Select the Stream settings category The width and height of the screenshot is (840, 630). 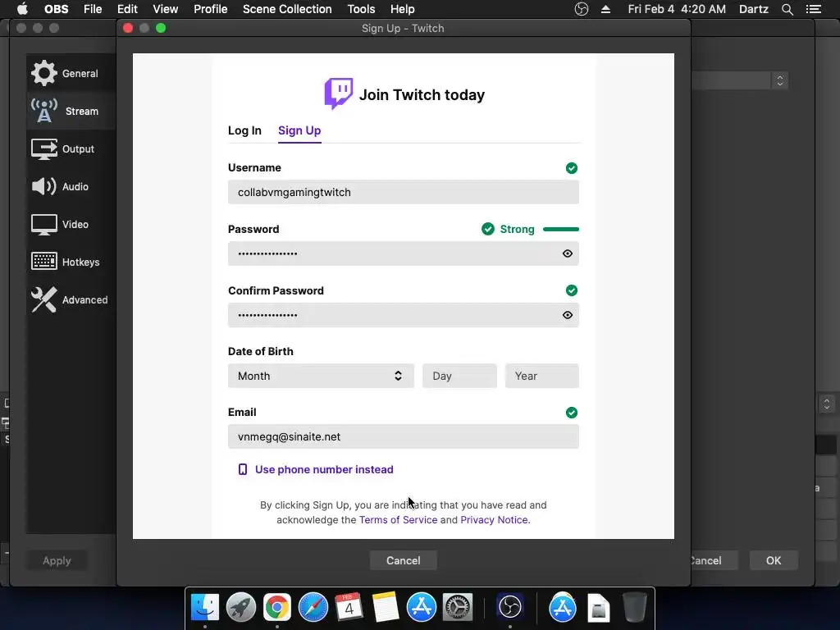click(71, 111)
